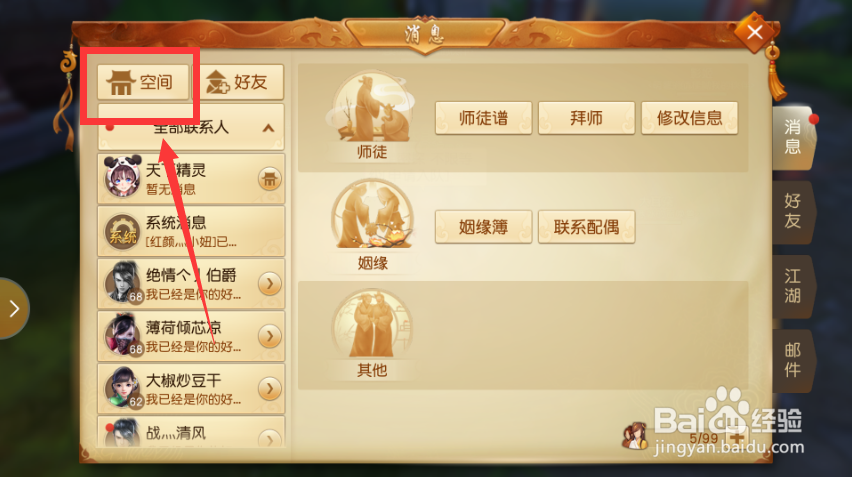Open chat arrow for 绝情伯爵

pos(270,284)
